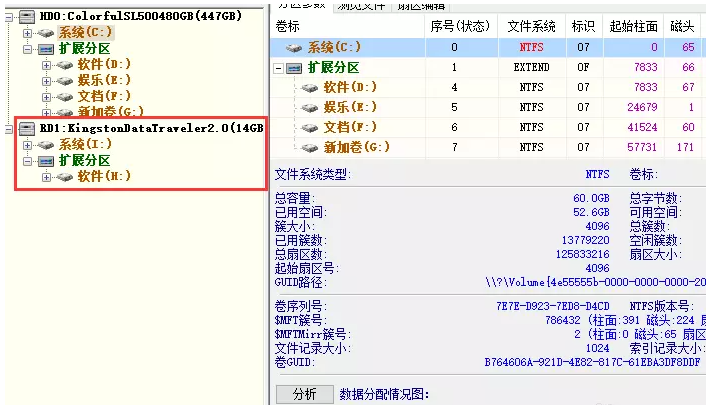Expand the 系统(I:) tree node
The image size is (715, 405).
point(27,145)
